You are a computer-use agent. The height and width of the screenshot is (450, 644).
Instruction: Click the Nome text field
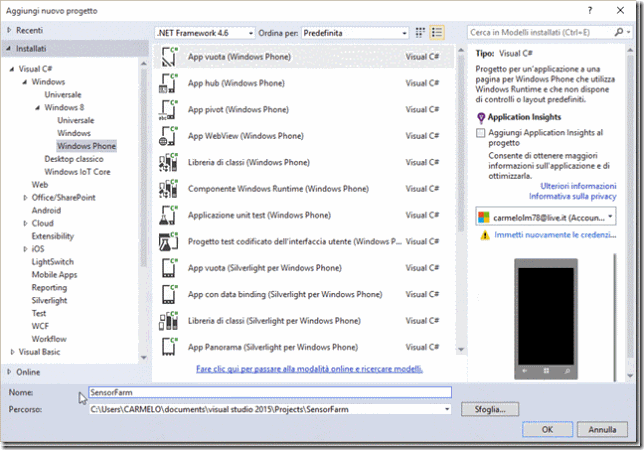tap(270, 392)
